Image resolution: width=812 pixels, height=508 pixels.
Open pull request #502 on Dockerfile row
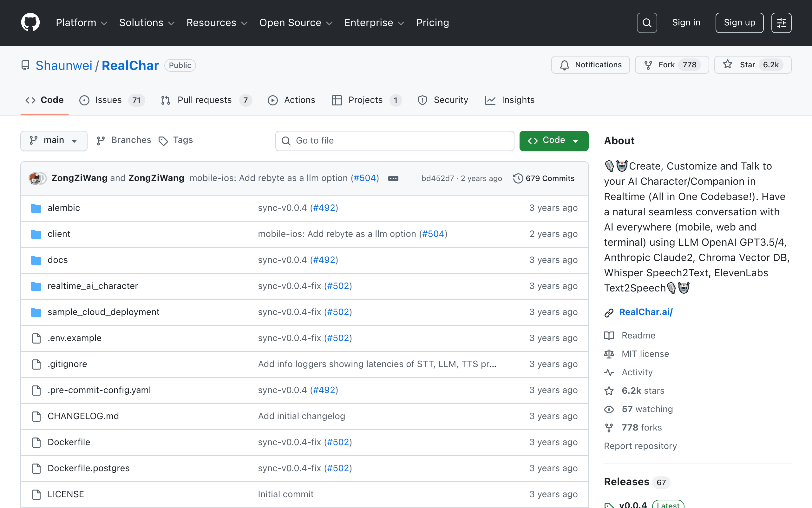[x=338, y=442]
